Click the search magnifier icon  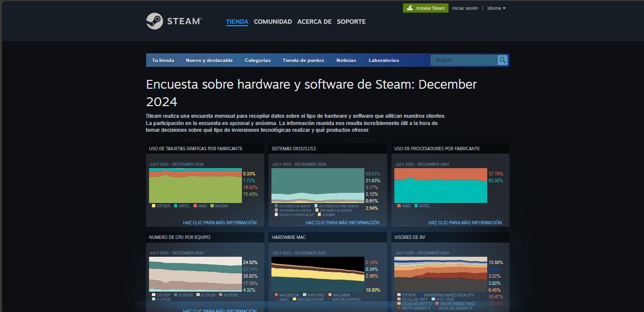pos(503,60)
